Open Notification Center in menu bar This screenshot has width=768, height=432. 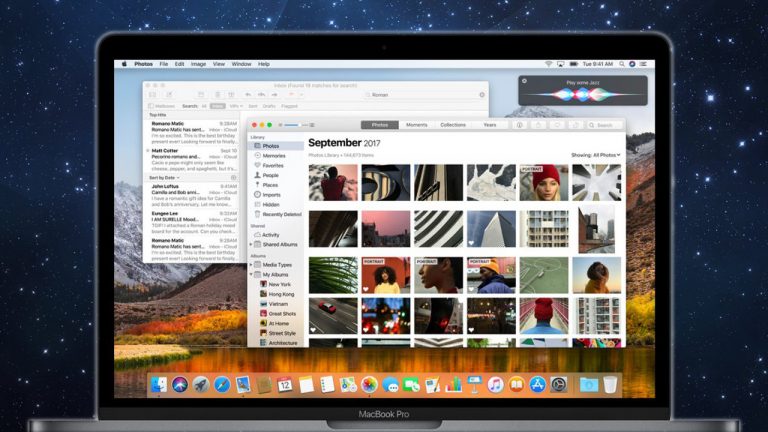(644, 64)
